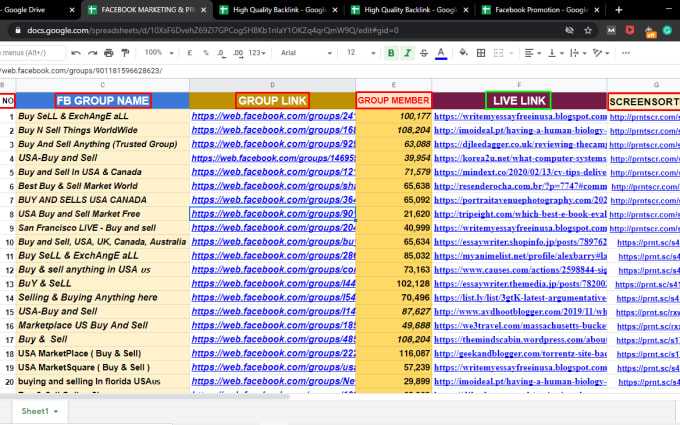The image size is (680, 425).
Task: Select member count 21,620
Action: (x=393, y=214)
